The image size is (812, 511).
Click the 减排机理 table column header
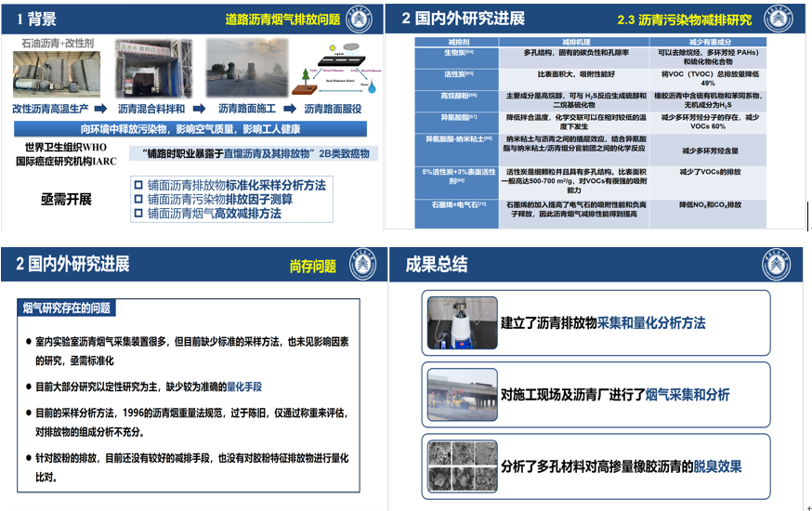576,42
